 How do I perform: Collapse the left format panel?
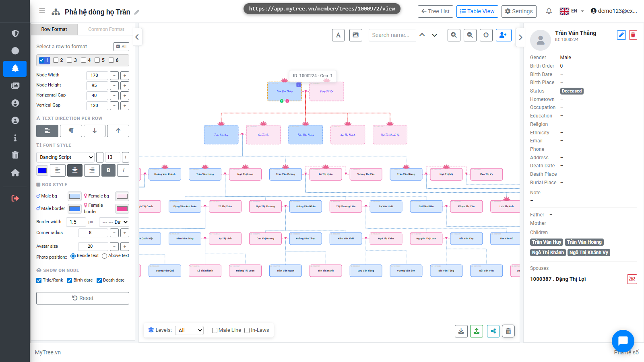pos(137,37)
